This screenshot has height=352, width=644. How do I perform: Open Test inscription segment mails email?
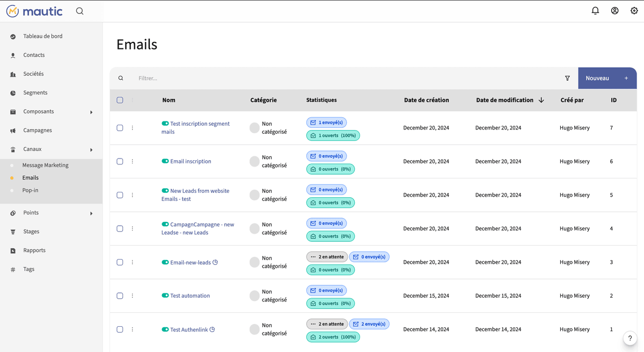coord(195,127)
